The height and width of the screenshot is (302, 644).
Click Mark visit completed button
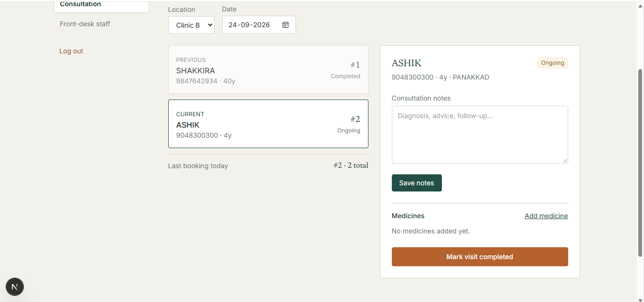(480, 257)
